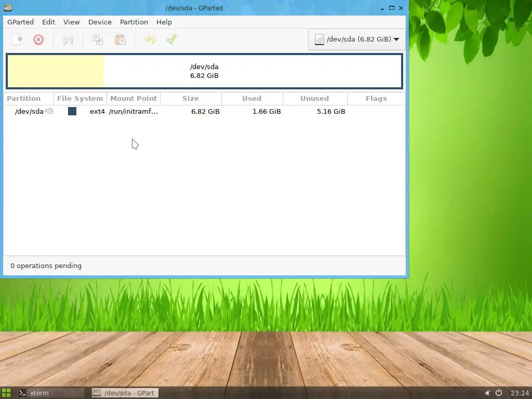This screenshot has height=399, width=532.
Task: Click the 1.66 GiB used value
Action: (x=267, y=111)
